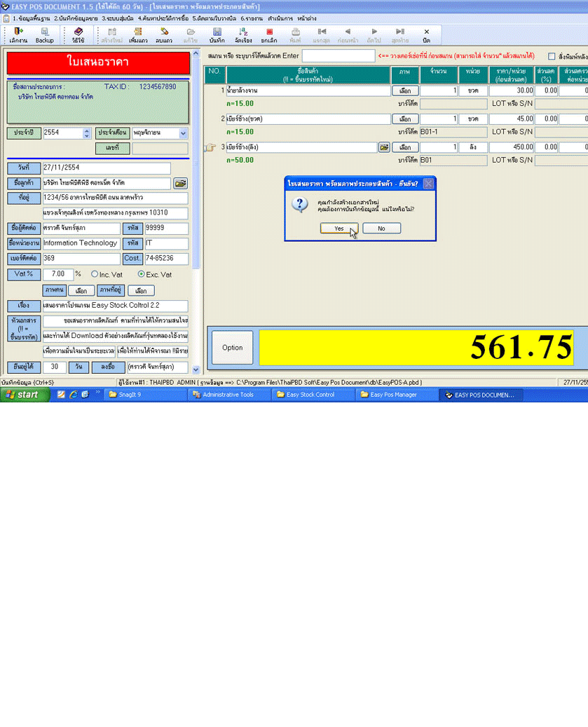Image resolution: width=588 pixels, height=727 pixels.
Task: Open the 1.ข้อมูลพื้นฐาน menu
Action: [31, 18]
